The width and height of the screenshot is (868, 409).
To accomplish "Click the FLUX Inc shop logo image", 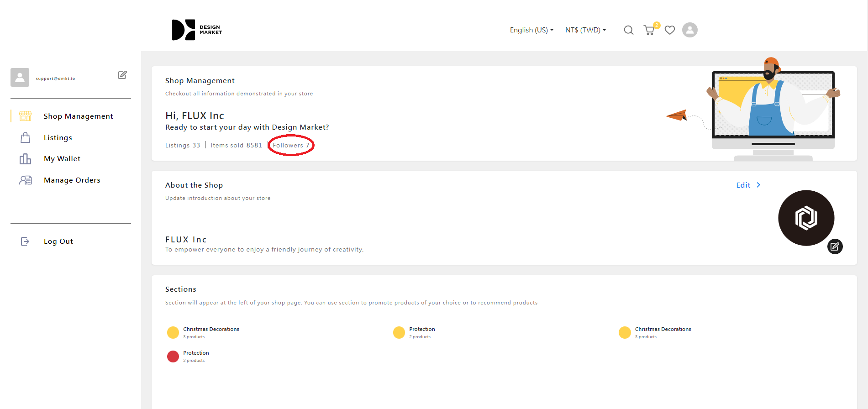I will (805, 218).
